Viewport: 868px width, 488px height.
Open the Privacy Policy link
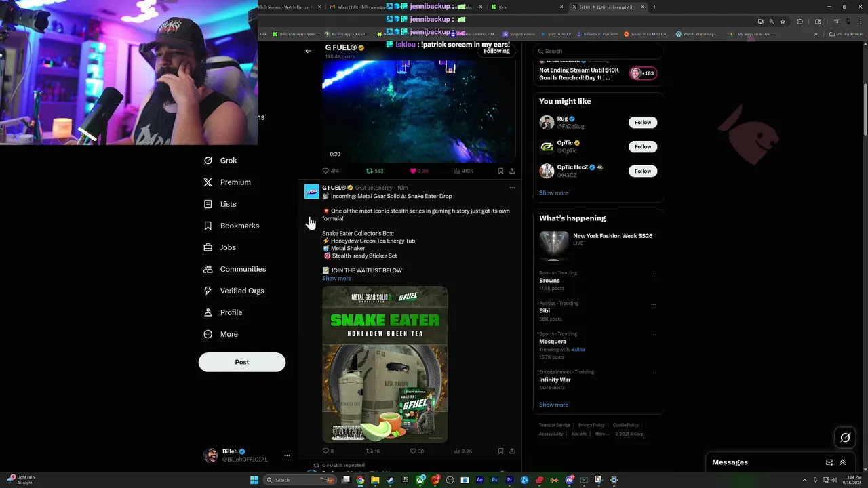[591, 426]
